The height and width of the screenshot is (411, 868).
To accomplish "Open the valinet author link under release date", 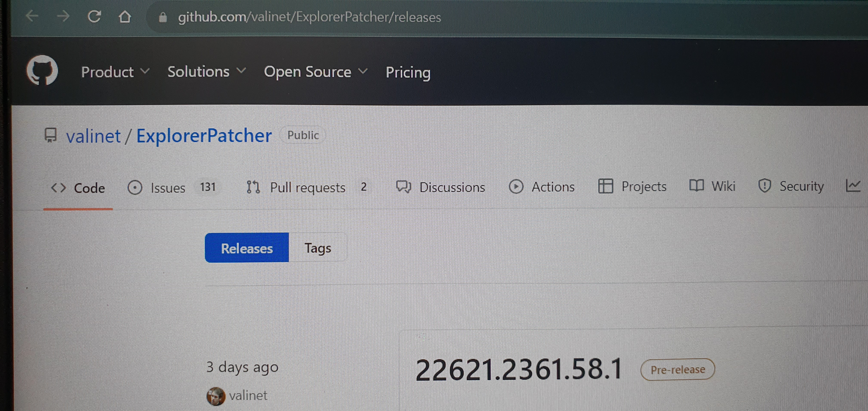I will pos(248,395).
